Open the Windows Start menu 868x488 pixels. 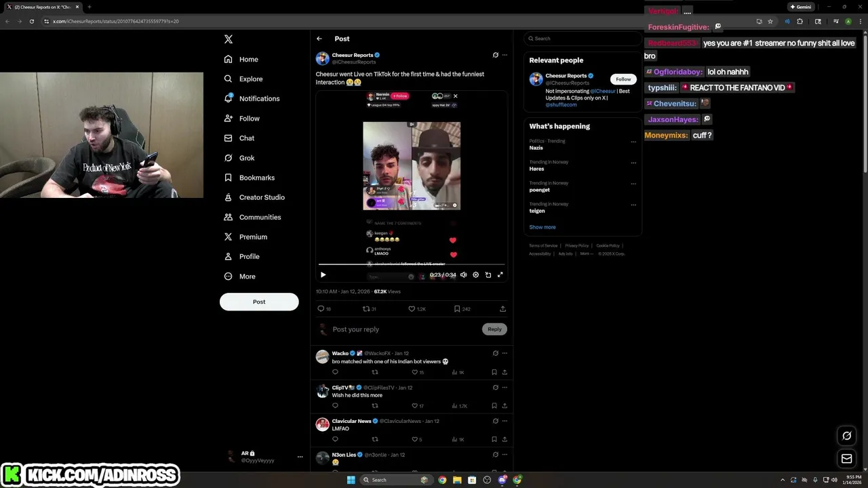click(x=351, y=480)
